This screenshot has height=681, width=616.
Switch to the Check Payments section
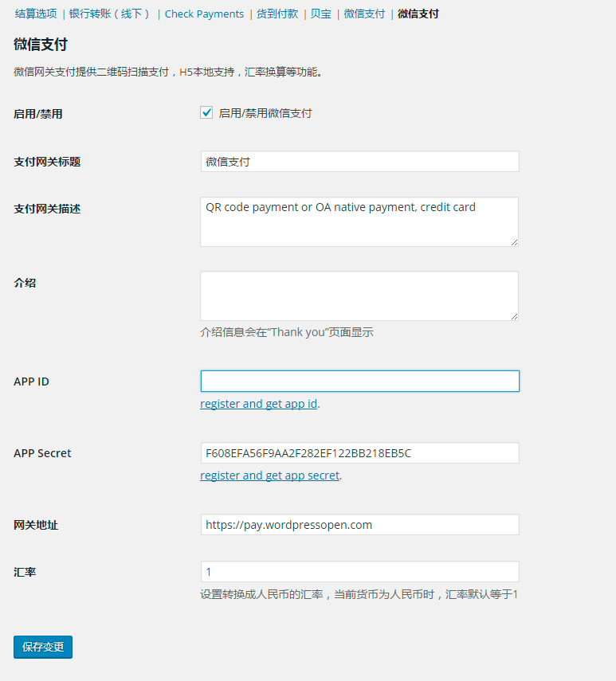[x=204, y=14]
